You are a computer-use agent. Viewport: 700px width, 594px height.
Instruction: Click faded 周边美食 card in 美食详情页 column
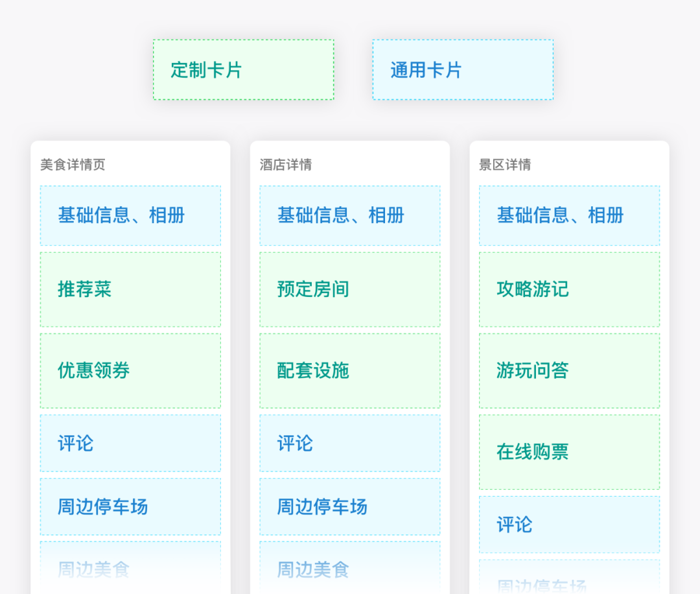(x=130, y=567)
